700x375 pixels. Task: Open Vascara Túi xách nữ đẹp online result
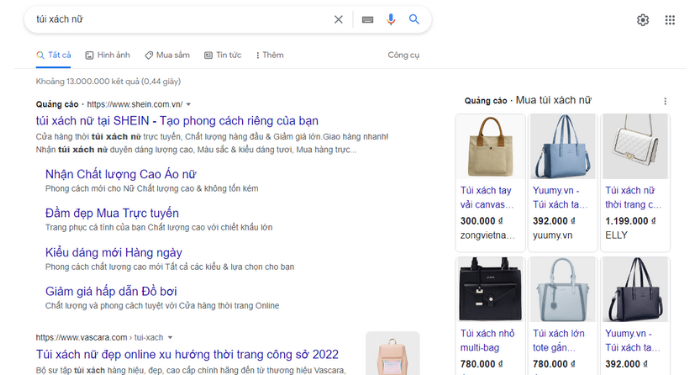pos(187,354)
